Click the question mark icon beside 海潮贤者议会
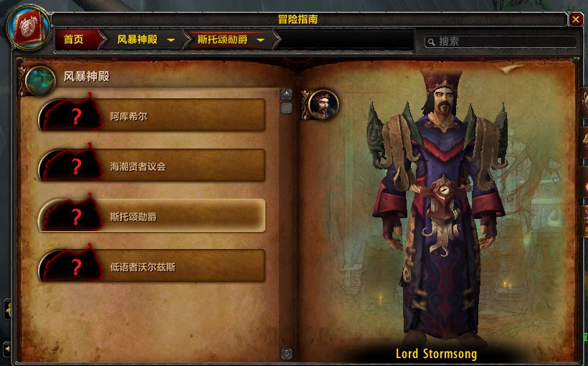 coord(77,166)
